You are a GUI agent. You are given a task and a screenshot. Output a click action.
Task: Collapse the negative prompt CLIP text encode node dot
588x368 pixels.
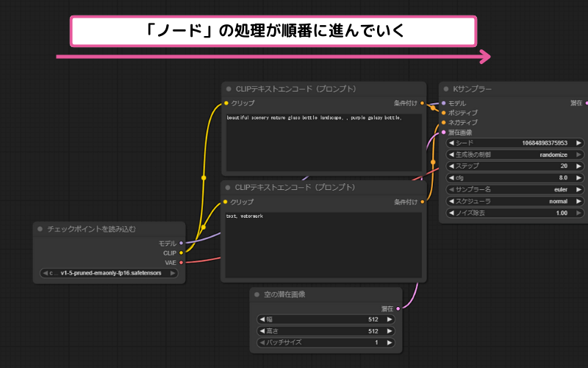click(x=228, y=188)
